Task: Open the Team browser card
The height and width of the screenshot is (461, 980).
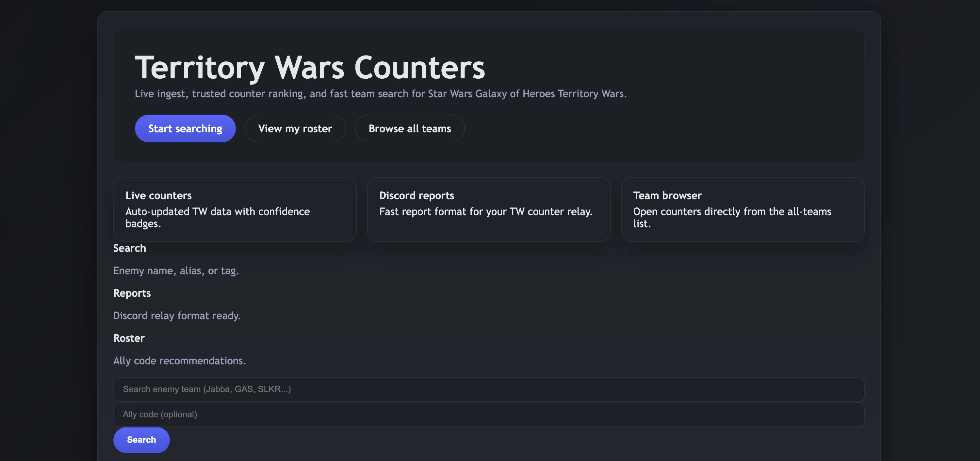Action: click(742, 209)
